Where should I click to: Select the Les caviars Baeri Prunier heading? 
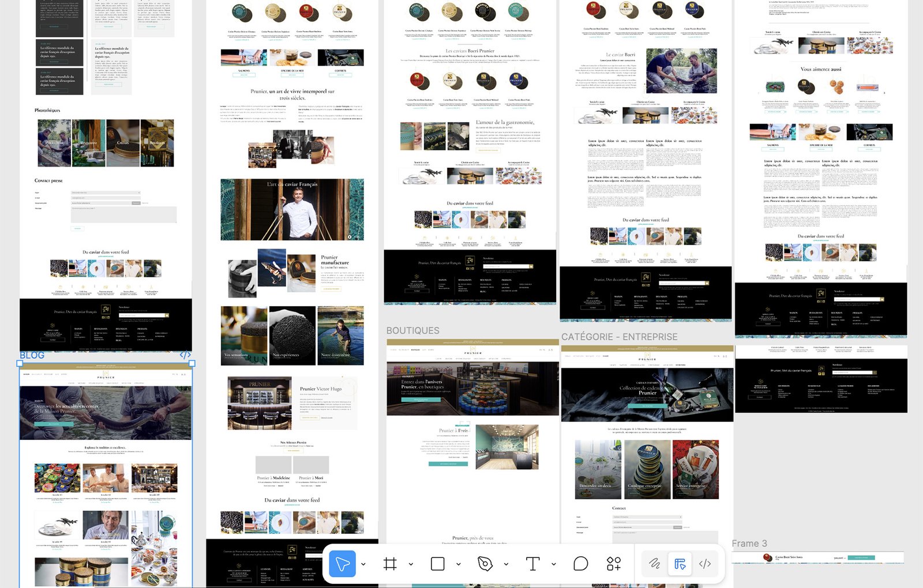[x=470, y=51]
